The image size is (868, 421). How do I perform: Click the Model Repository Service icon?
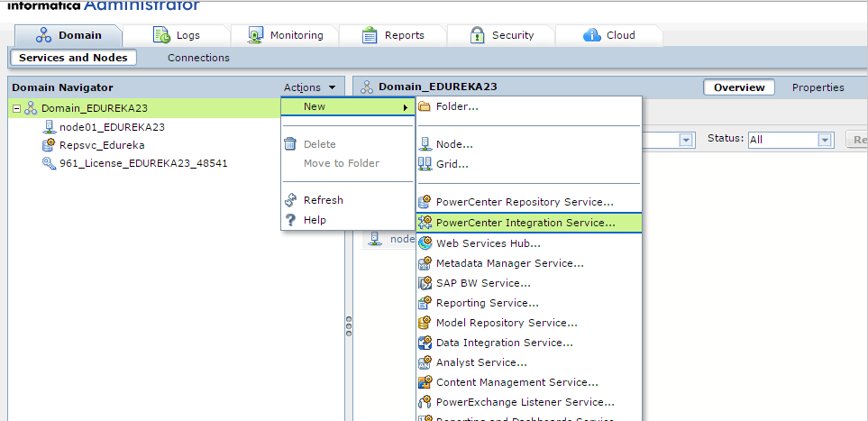(425, 323)
